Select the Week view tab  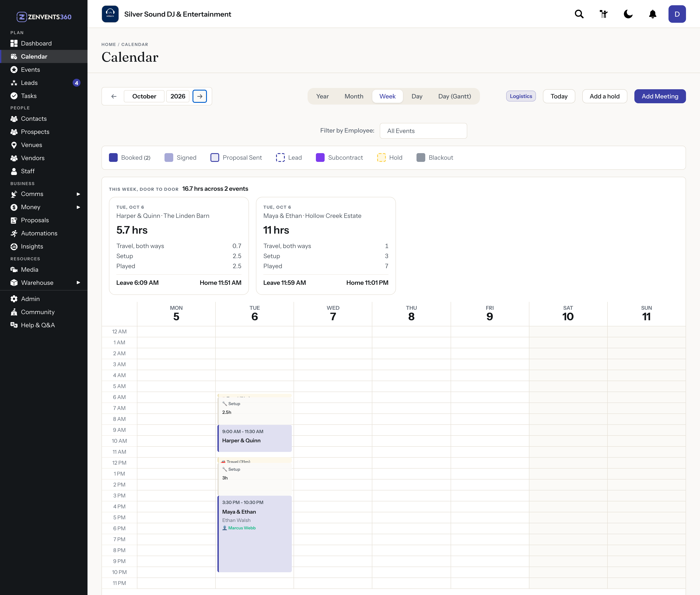point(387,96)
